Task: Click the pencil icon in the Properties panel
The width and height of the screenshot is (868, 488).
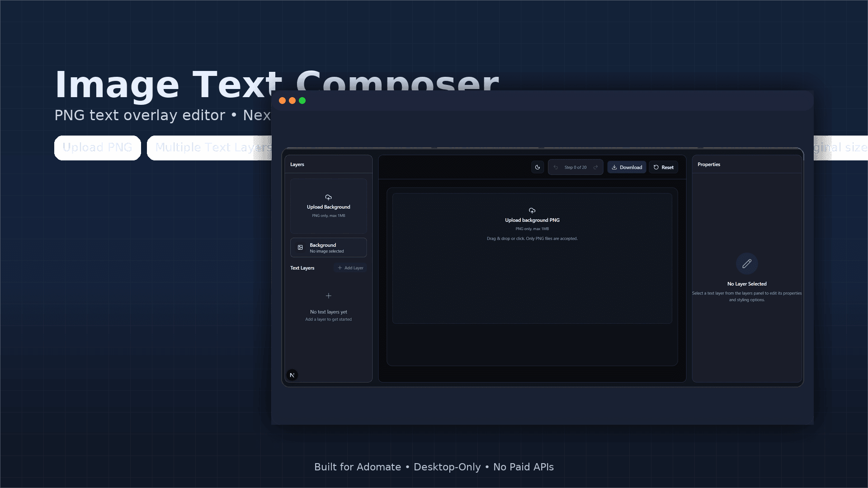Action: pos(746,263)
